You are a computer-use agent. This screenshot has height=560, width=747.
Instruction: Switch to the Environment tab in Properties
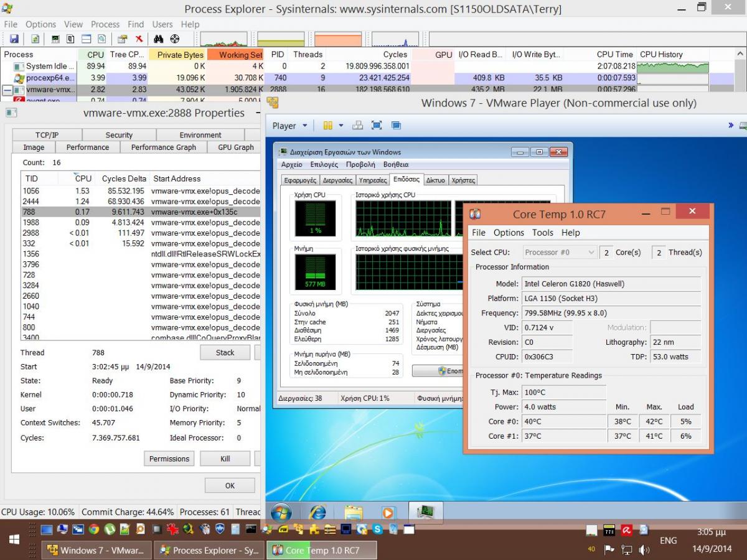point(200,134)
